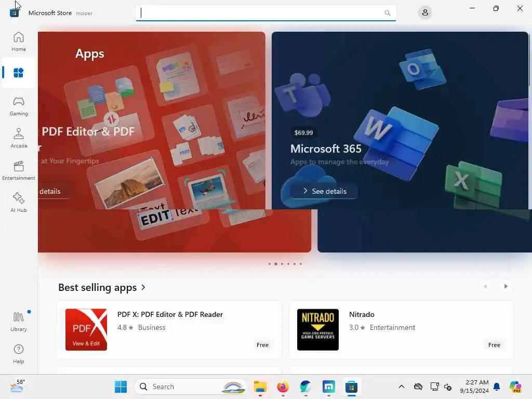Open the user account profile button
Viewport: 532px width, 399px height.
click(x=425, y=13)
